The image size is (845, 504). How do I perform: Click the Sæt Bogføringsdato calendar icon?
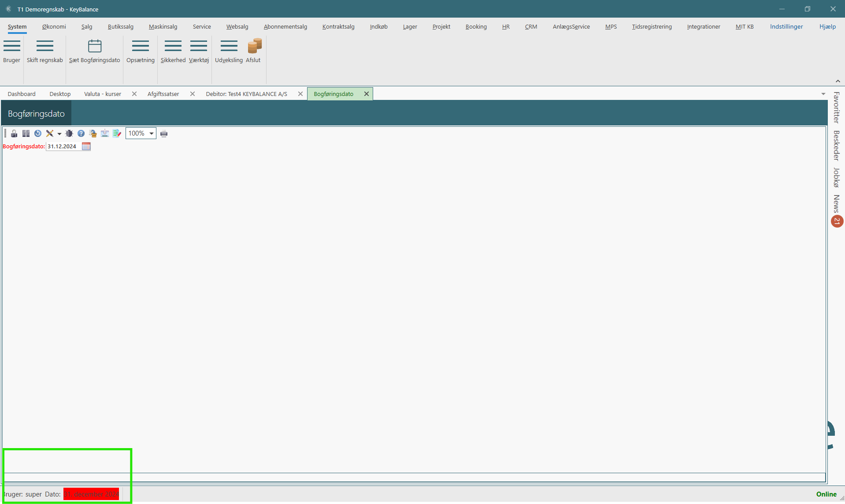pyautogui.click(x=95, y=46)
